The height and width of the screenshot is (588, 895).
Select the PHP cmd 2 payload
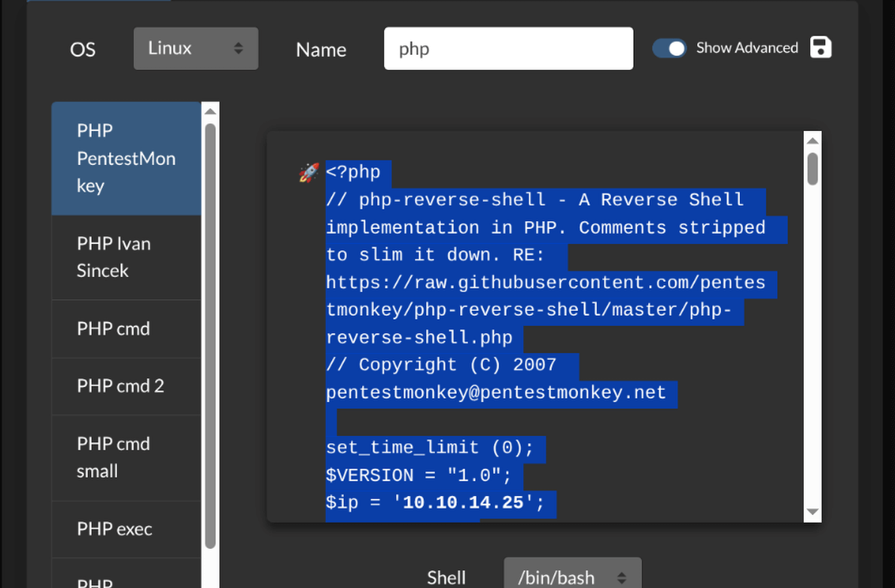126,386
